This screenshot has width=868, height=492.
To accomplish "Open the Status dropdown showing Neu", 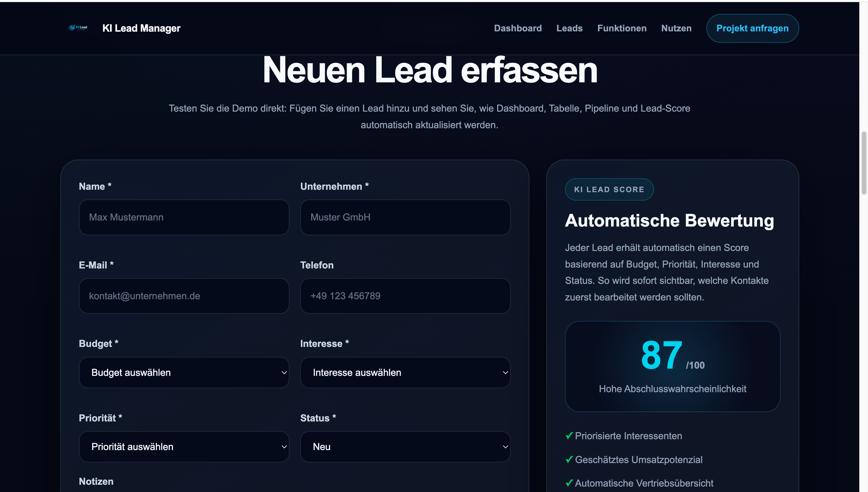I will (405, 447).
